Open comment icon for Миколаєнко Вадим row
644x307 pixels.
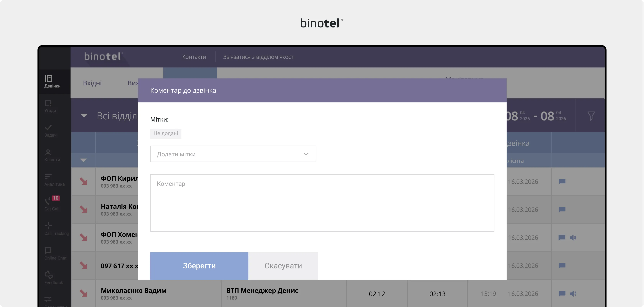(x=562, y=294)
